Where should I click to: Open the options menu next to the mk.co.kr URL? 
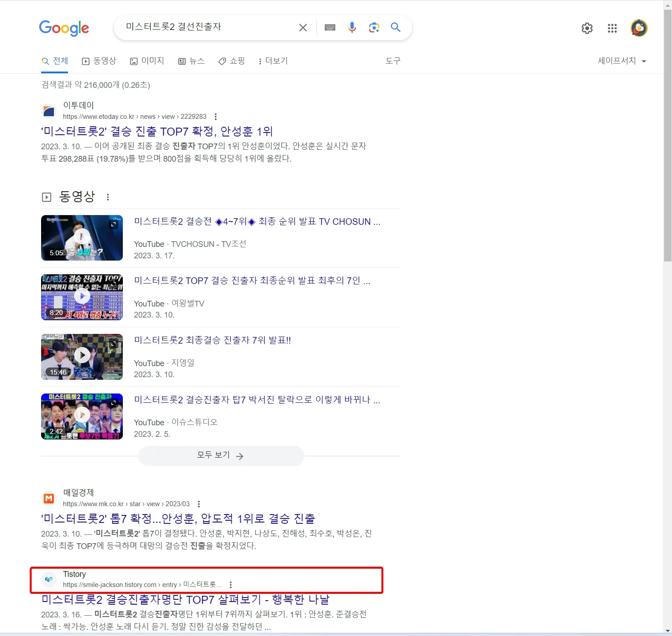(x=199, y=504)
